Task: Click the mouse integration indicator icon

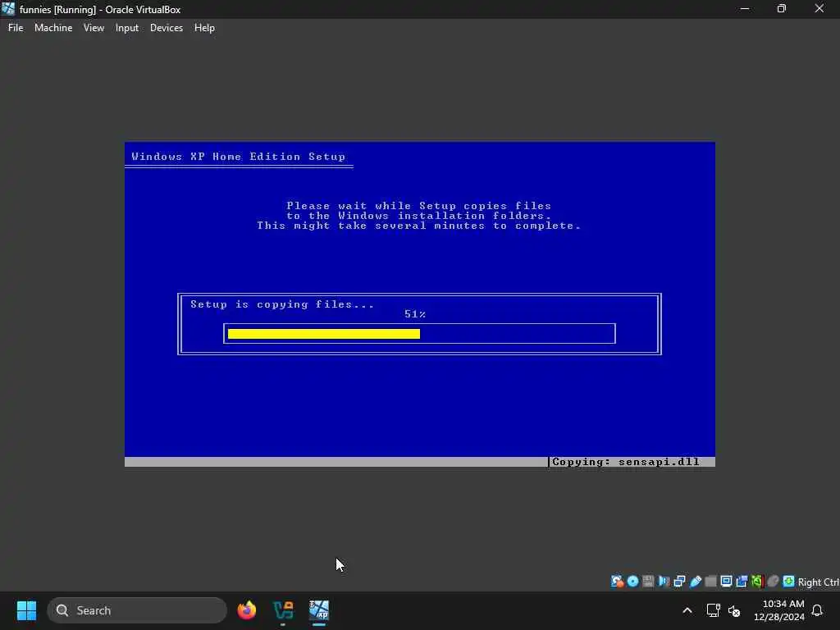Action: [773, 582]
